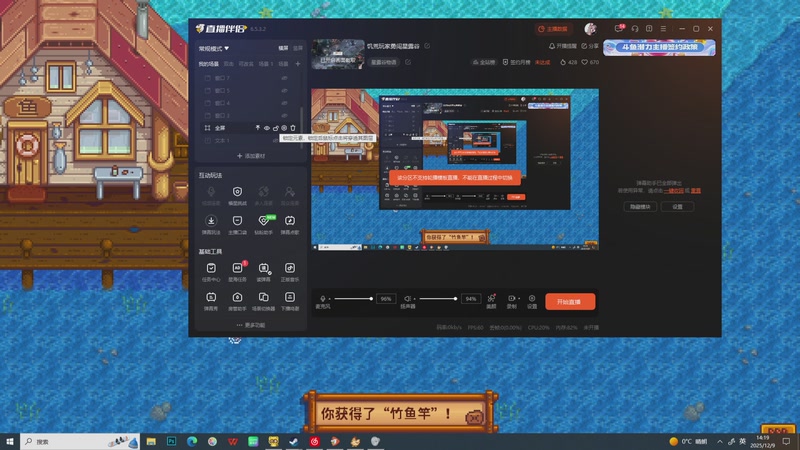Add a new scene with plus icon
The height and width of the screenshot is (450, 800).
click(297, 64)
